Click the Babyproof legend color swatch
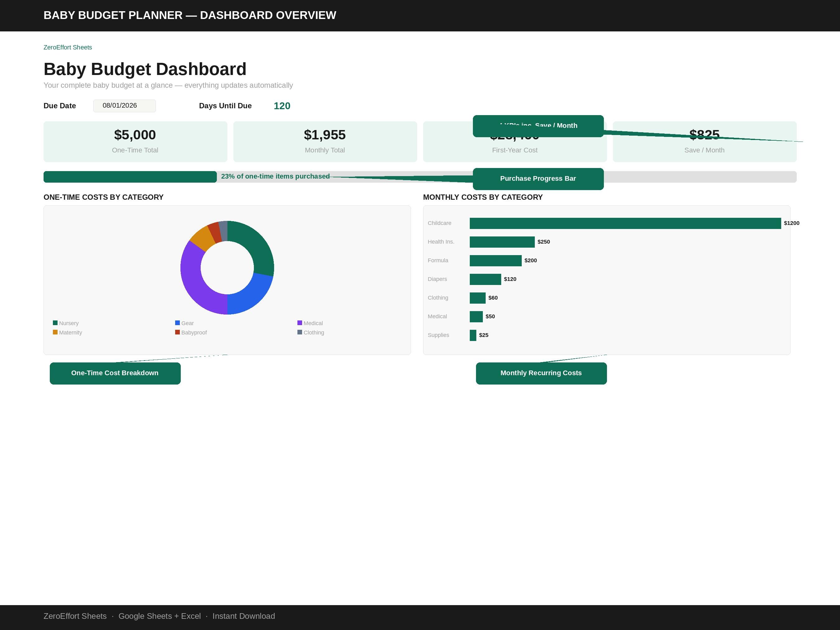Viewport: 840px width, 630px height. point(177,332)
